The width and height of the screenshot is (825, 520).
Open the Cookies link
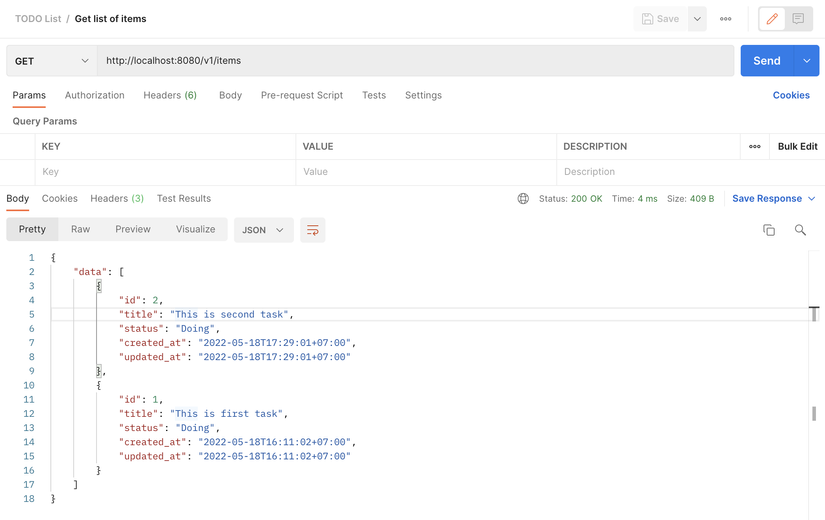tap(791, 96)
